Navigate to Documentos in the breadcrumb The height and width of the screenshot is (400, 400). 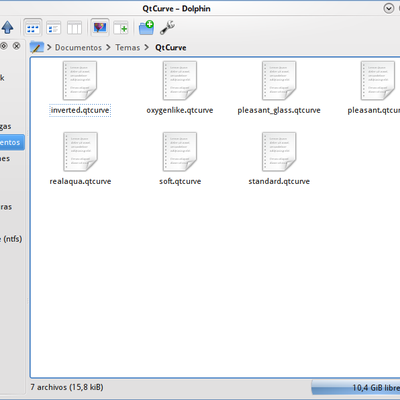click(78, 48)
